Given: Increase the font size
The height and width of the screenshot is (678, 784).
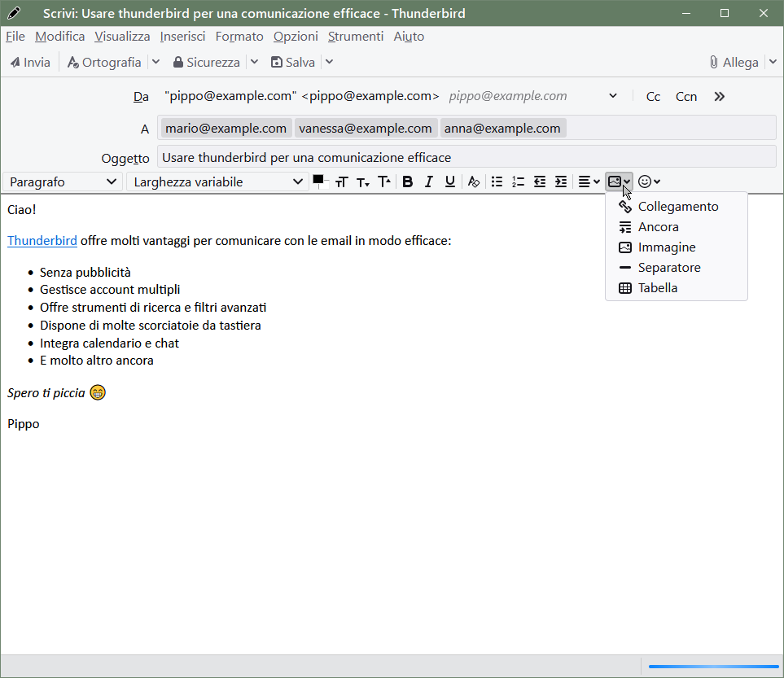Looking at the screenshot, I should [384, 182].
